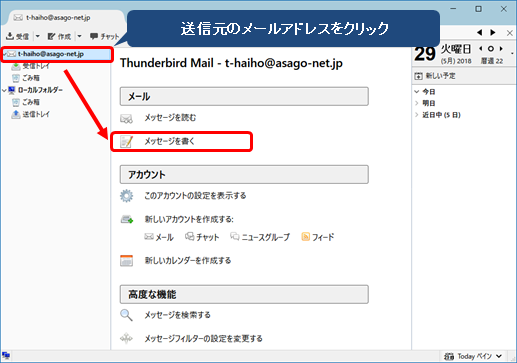517x363 pixels.
Task: Click the search messages magnifier icon
Action: [126, 315]
